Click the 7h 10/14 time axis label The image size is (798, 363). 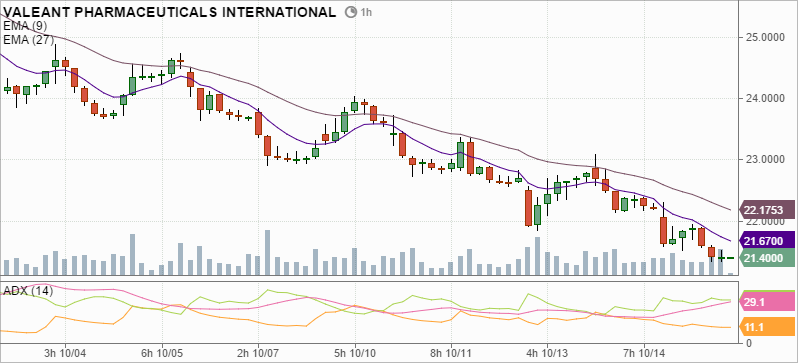(644, 352)
